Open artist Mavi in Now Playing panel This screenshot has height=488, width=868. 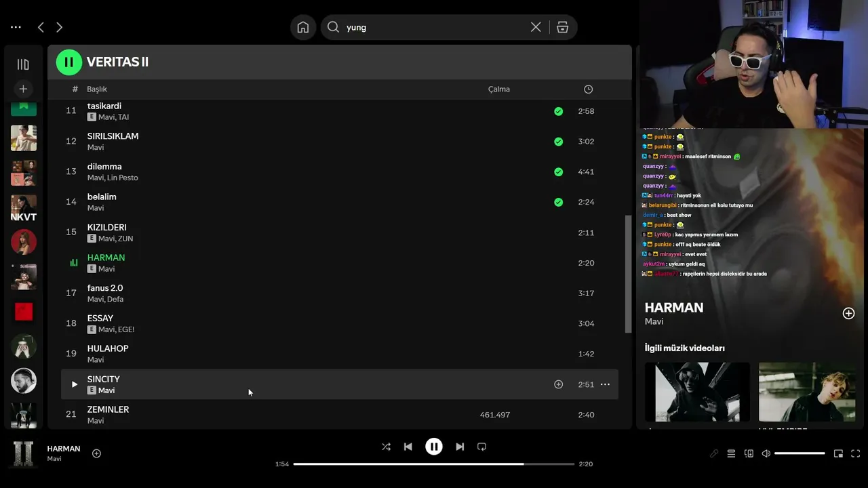click(654, 321)
